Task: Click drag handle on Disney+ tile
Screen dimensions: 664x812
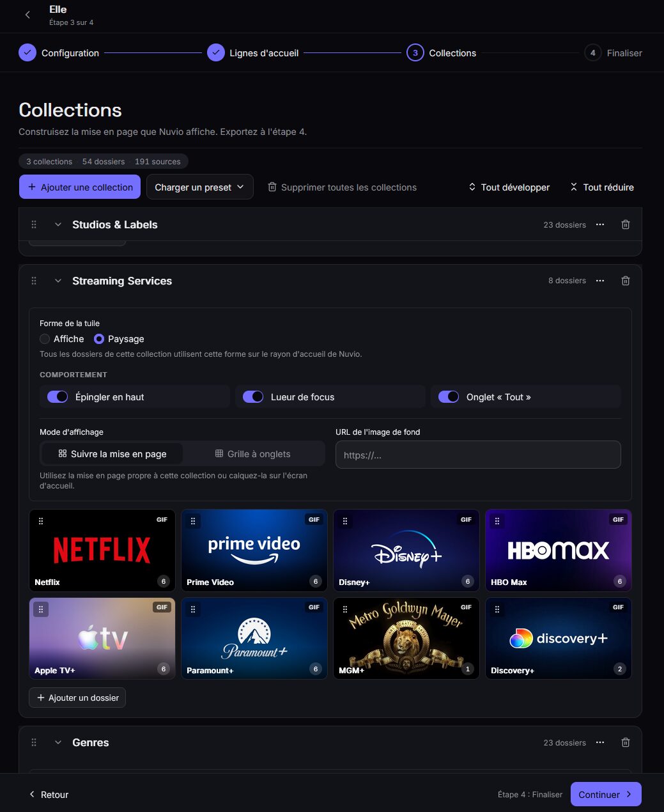Action: click(x=345, y=521)
